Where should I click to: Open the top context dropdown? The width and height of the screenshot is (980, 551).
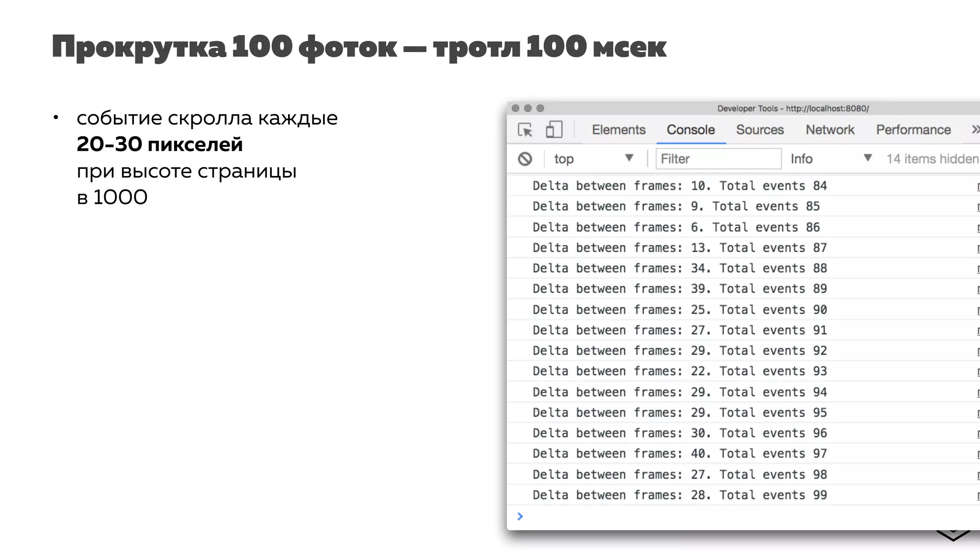click(x=593, y=159)
